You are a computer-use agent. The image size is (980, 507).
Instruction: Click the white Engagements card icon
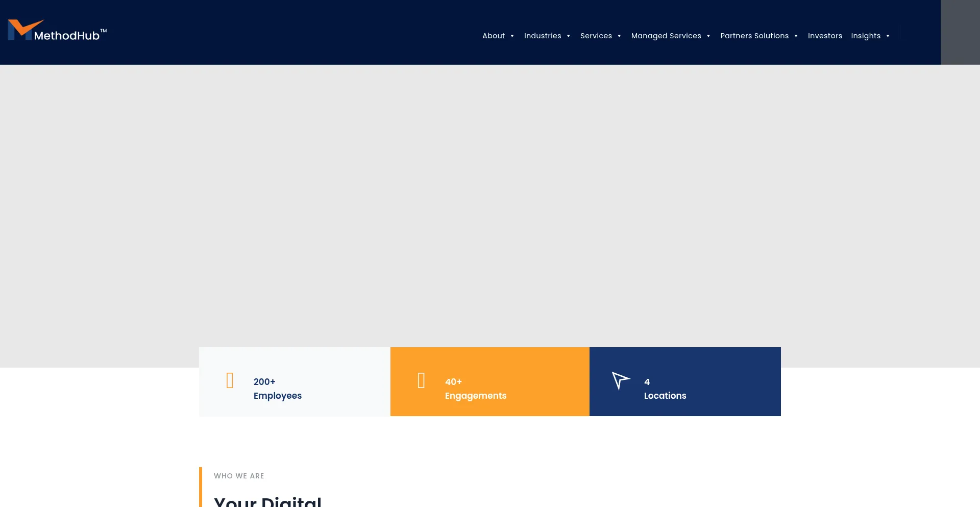pyautogui.click(x=421, y=380)
